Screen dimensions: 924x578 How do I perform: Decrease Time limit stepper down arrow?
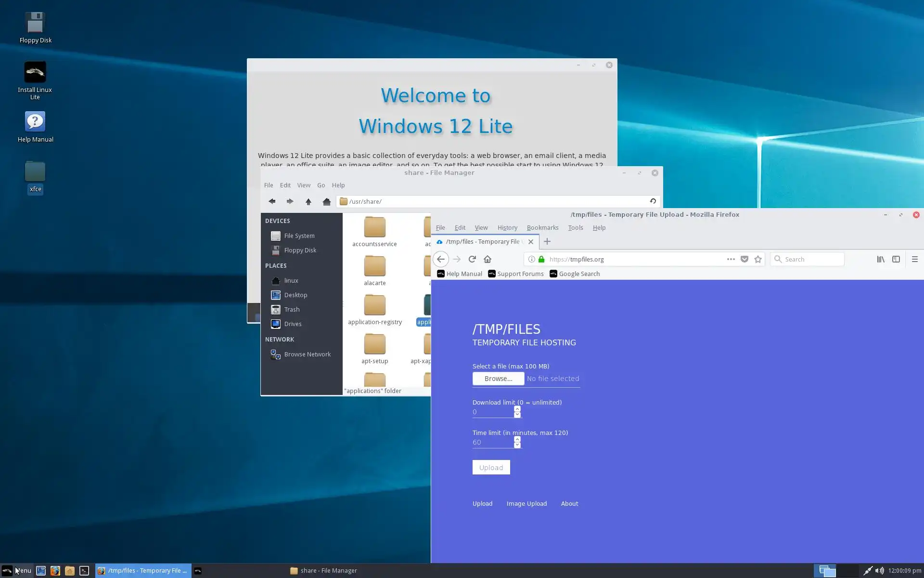[x=517, y=445]
